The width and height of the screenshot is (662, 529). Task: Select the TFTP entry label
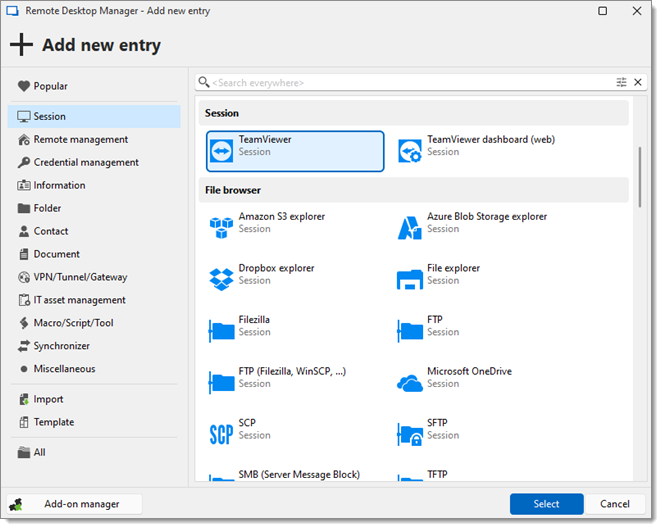[437, 475]
